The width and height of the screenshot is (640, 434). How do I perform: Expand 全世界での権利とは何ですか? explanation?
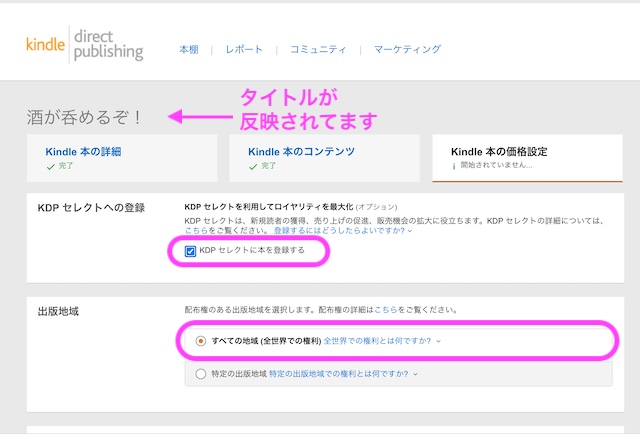pos(382,341)
